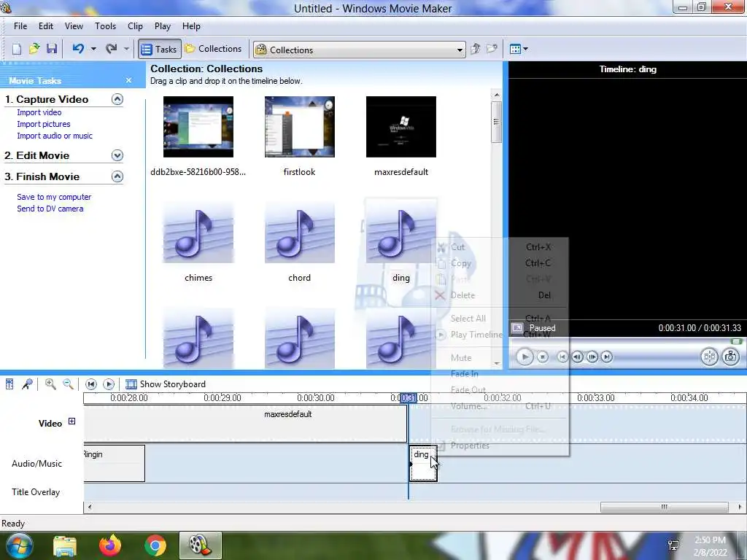Open the Set Audio Levels tool

(x=9, y=384)
